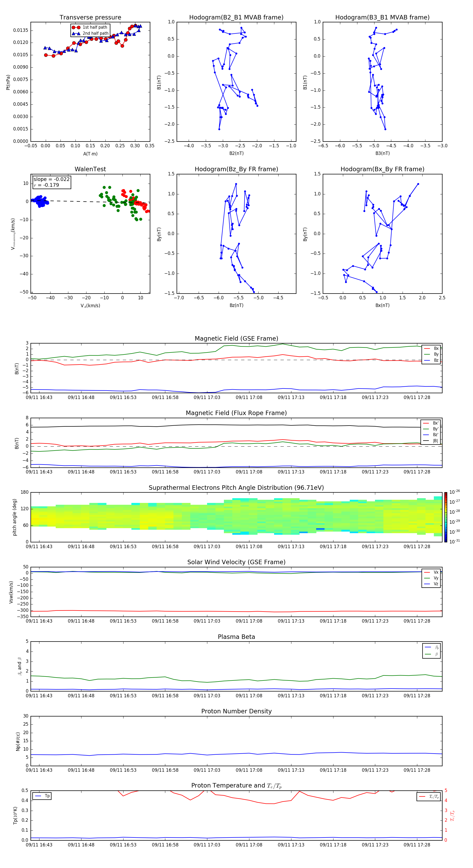Click the "Transverse pressure" plot title
473x868 pixels.
[90, 18]
